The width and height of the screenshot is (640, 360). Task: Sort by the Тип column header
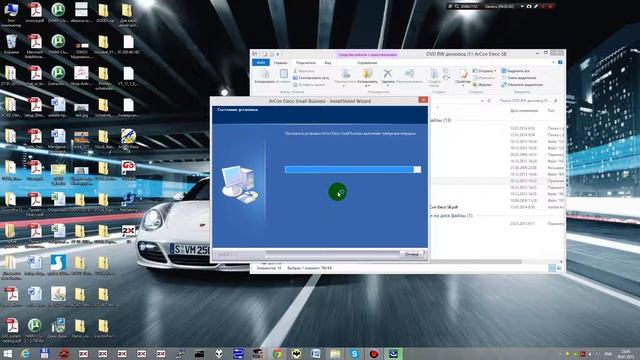tap(551, 111)
